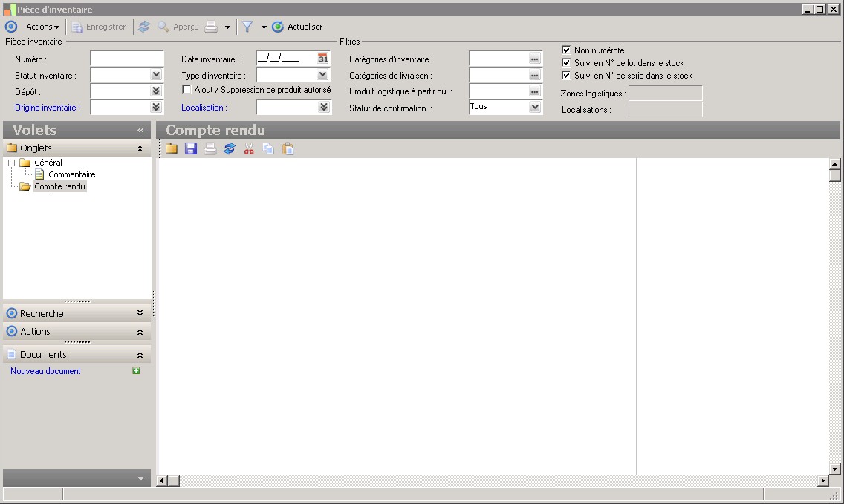Toggle Ajout / Suppression de produit autorisé
844x504 pixels.
(186, 90)
